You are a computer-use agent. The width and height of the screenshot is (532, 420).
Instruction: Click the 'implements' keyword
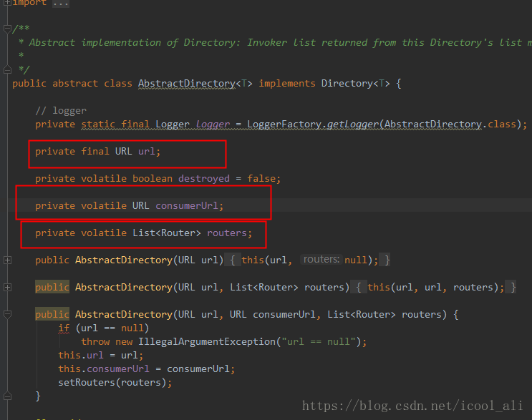287,84
